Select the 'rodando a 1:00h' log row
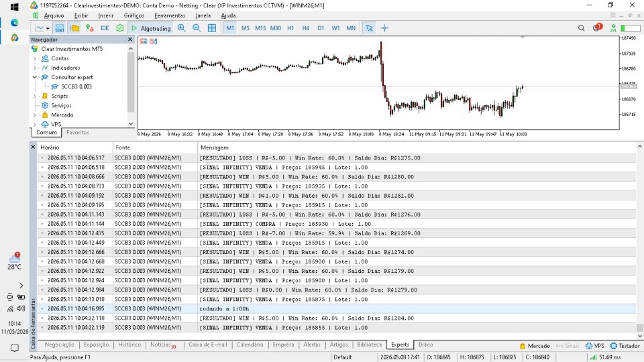This screenshot has width=644, height=362. 337,308
